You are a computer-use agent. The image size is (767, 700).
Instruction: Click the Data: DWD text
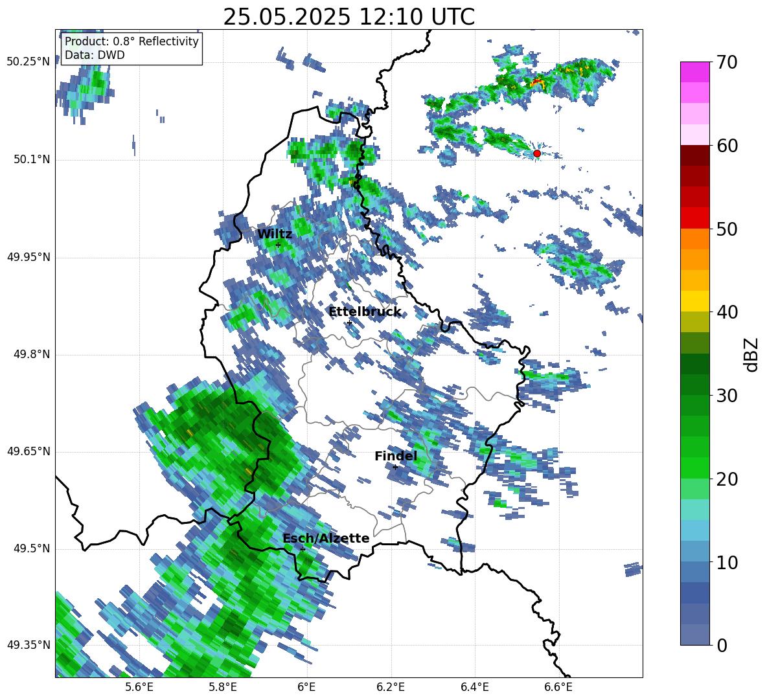[95, 55]
